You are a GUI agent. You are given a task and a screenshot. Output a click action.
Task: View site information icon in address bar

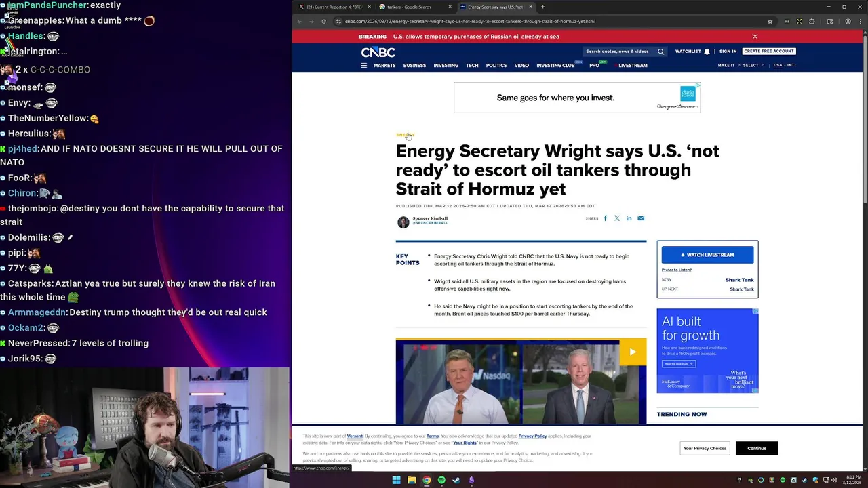(x=338, y=21)
